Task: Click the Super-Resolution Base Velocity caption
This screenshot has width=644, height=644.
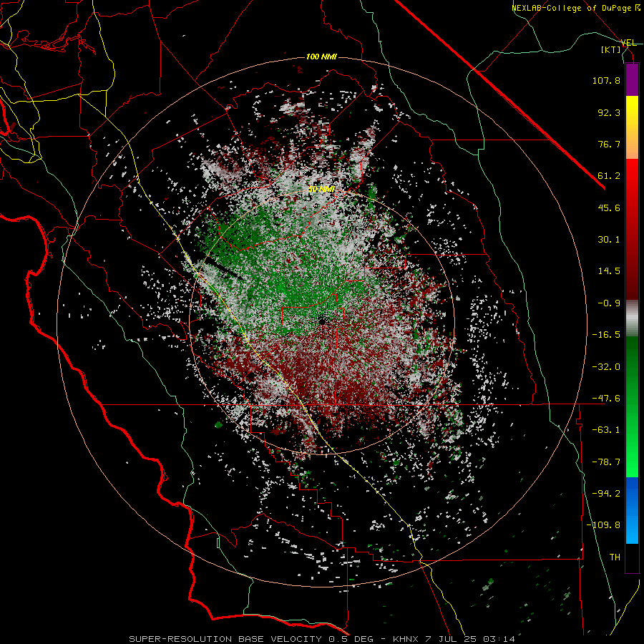Action: [x=322, y=639]
